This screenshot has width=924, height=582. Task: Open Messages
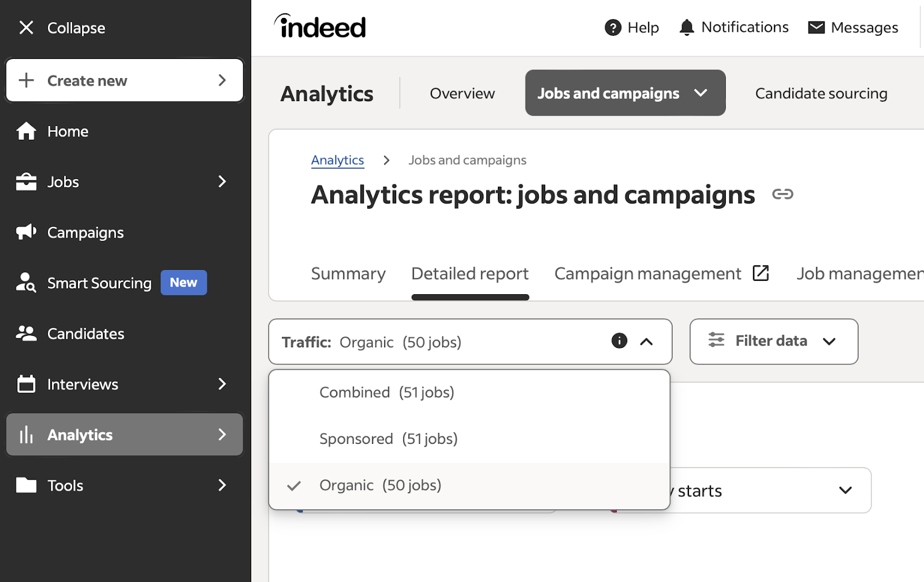pyautogui.click(x=853, y=27)
